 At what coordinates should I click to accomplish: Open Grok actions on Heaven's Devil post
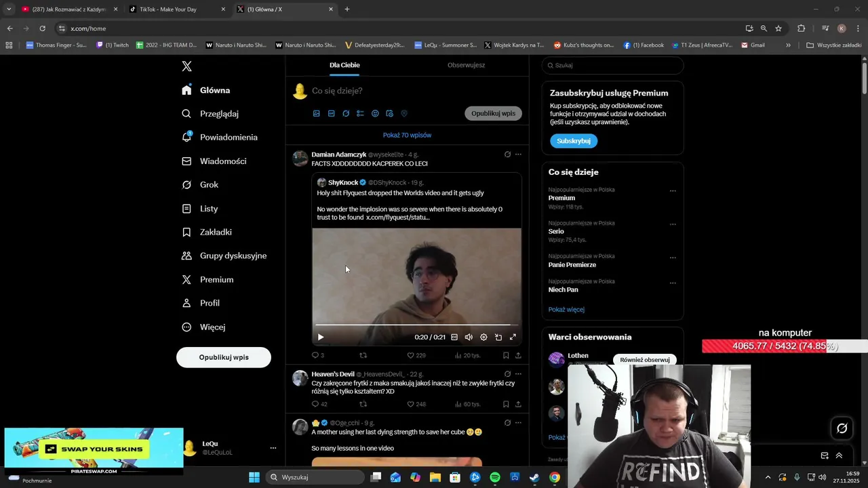pos(507,373)
